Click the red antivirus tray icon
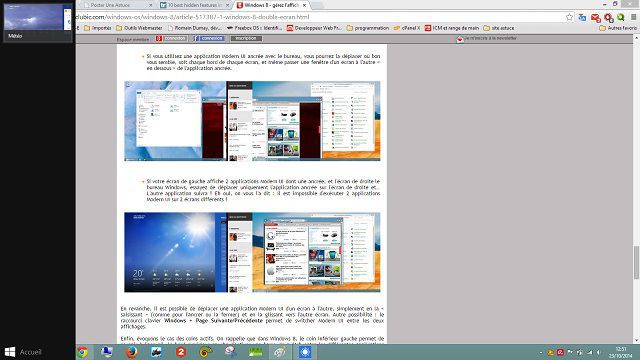Screen dimensions: 640x360 [560, 352]
